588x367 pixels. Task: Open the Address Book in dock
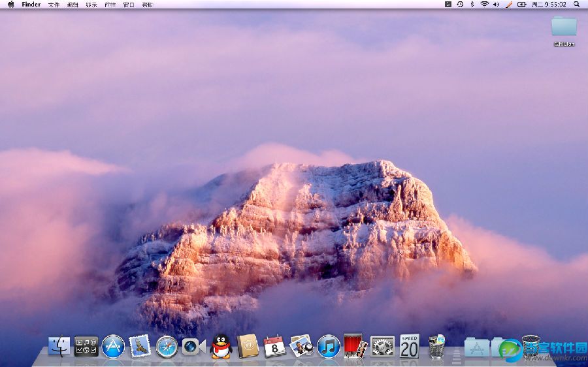point(248,346)
